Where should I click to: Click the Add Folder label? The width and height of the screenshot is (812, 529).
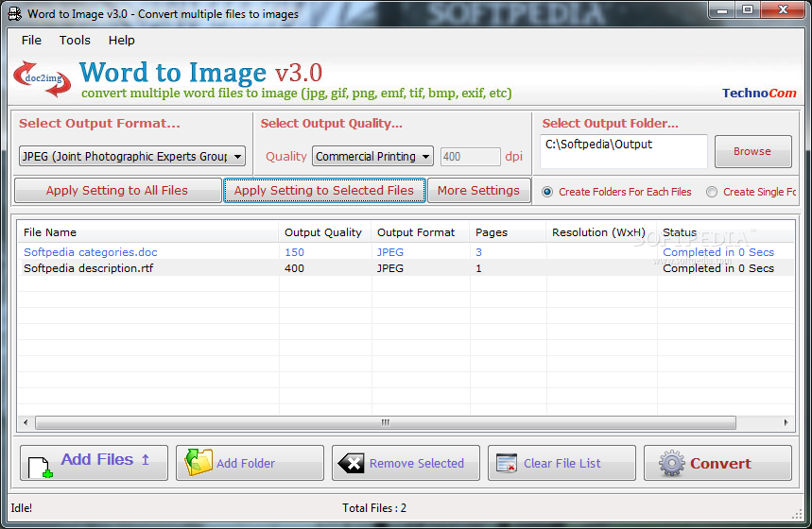click(246, 463)
